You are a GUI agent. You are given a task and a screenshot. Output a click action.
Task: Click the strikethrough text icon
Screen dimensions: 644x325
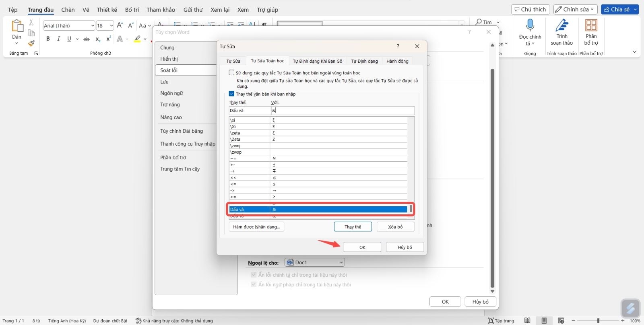86,39
